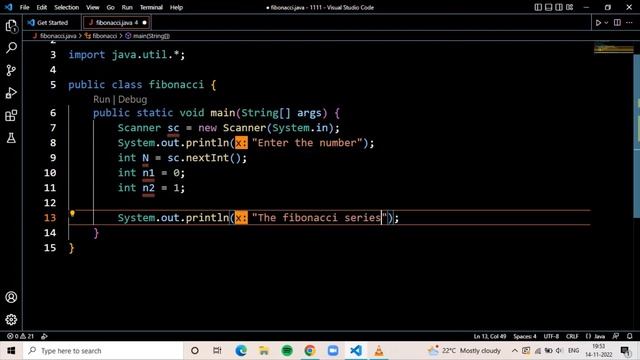Viewport: 640px width, 360px height.
Task: Open Task View on taskbar
Action: click(x=217, y=351)
